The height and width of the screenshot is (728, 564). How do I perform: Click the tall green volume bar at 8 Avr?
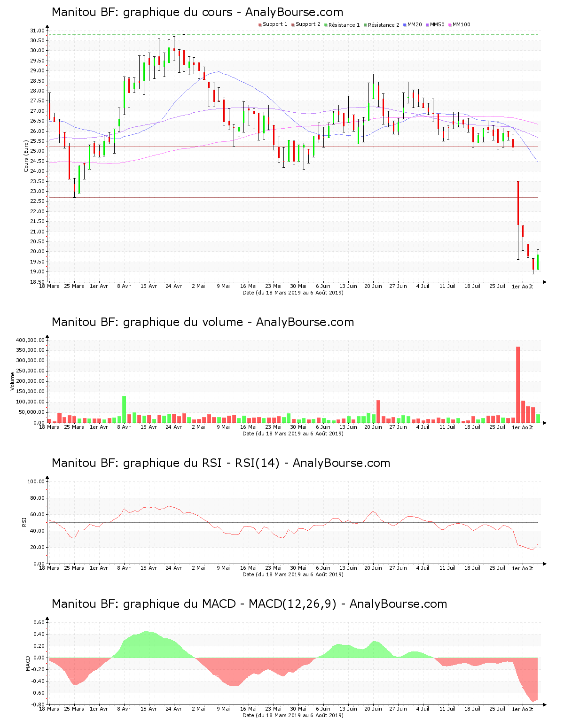[x=124, y=410]
